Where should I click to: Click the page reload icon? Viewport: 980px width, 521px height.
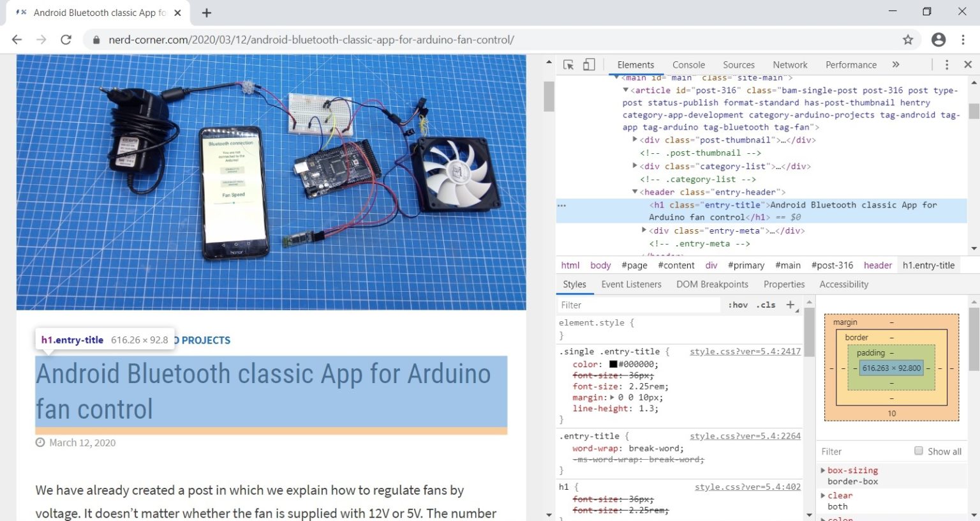66,39
